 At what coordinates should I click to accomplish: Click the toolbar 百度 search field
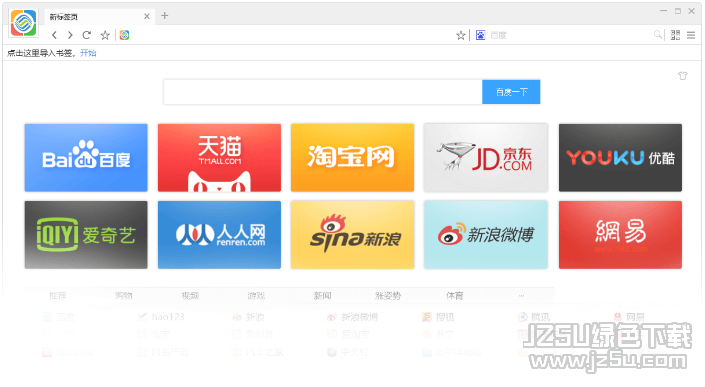point(569,35)
